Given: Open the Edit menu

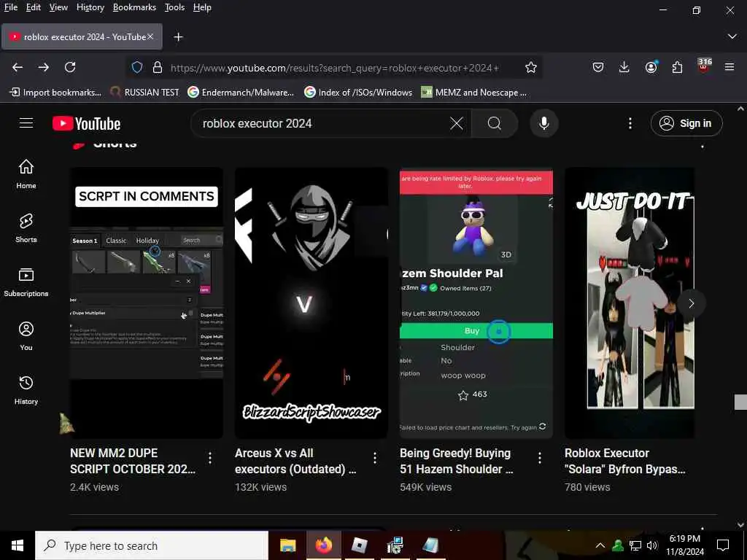Looking at the screenshot, I should (x=33, y=7).
